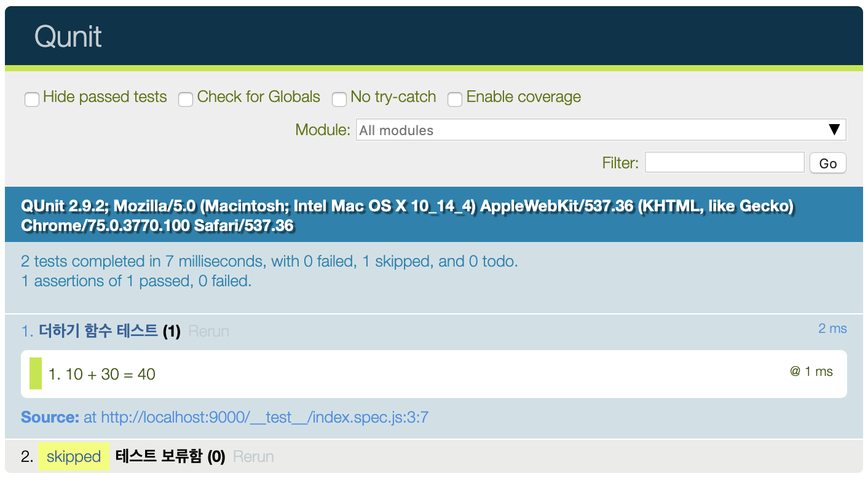The width and height of the screenshot is (868, 484).
Task: Click the Go button beside Filter
Action: click(x=827, y=163)
